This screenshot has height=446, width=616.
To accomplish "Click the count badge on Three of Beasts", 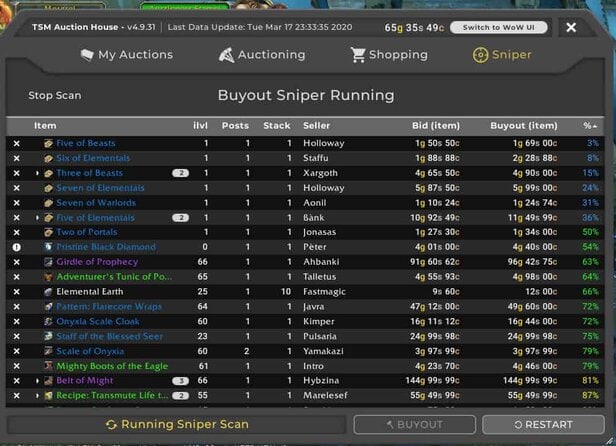I will [x=180, y=173].
